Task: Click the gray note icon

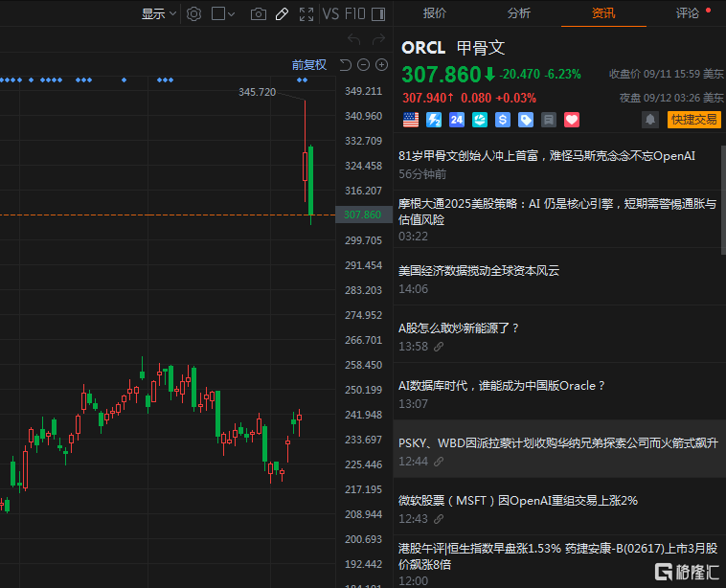Action: click(x=549, y=120)
